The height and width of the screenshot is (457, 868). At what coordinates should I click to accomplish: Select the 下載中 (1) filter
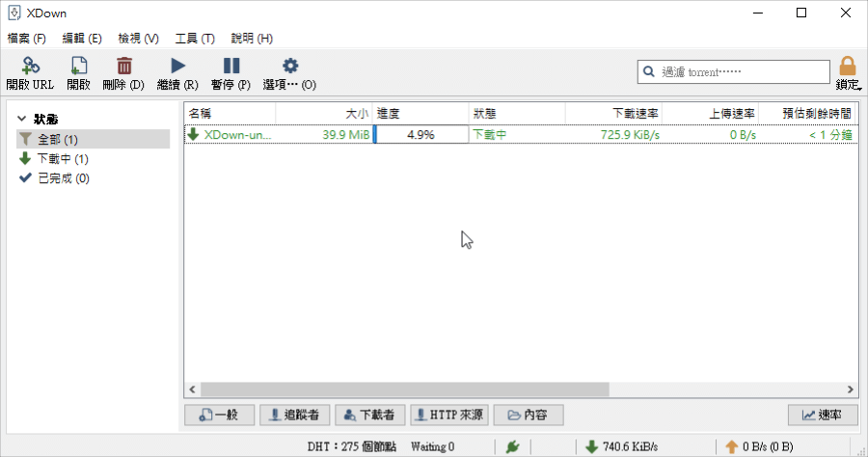pos(93,159)
